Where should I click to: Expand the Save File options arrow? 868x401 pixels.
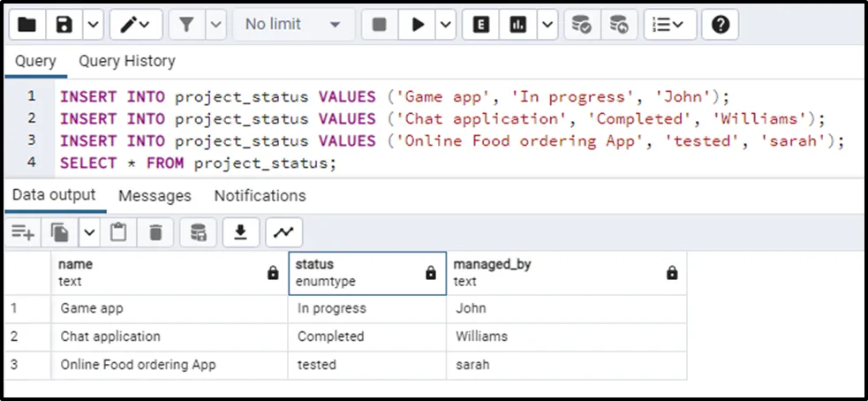pyautogui.click(x=92, y=25)
